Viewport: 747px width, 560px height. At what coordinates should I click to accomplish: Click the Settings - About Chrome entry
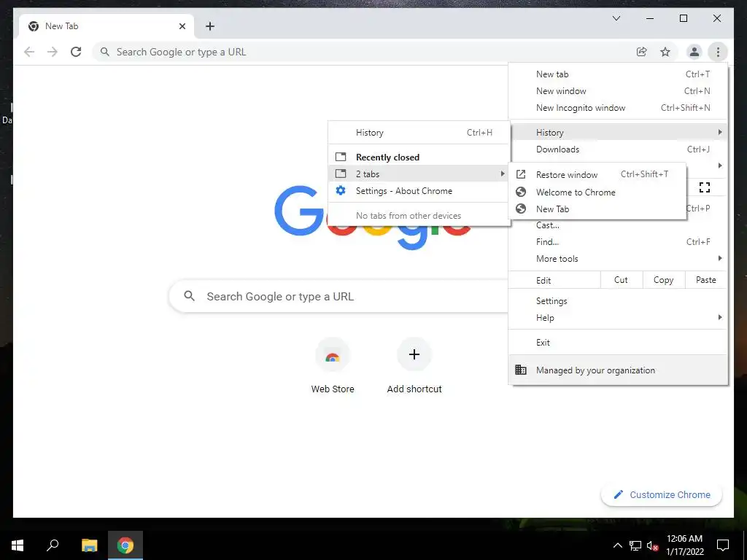point(419,191)
